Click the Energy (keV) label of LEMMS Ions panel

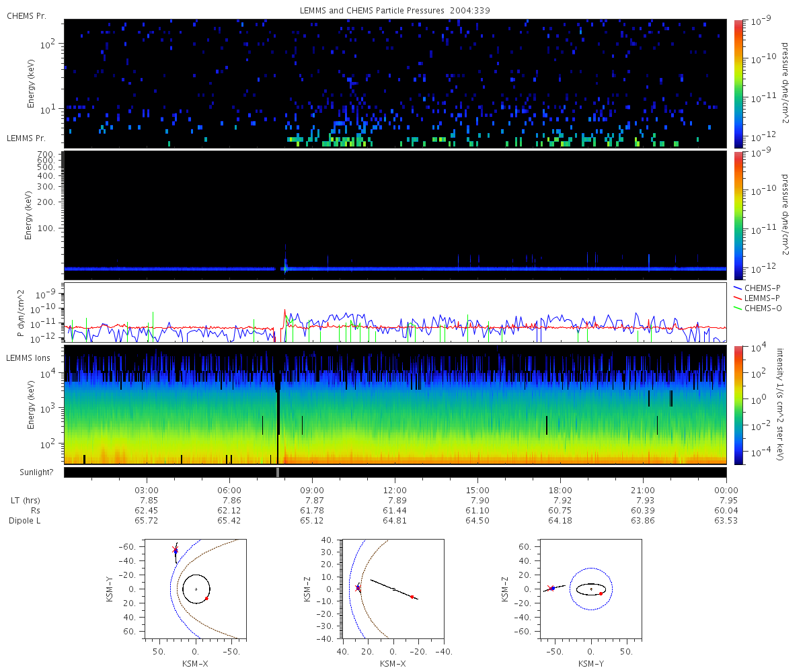[31, 405]
